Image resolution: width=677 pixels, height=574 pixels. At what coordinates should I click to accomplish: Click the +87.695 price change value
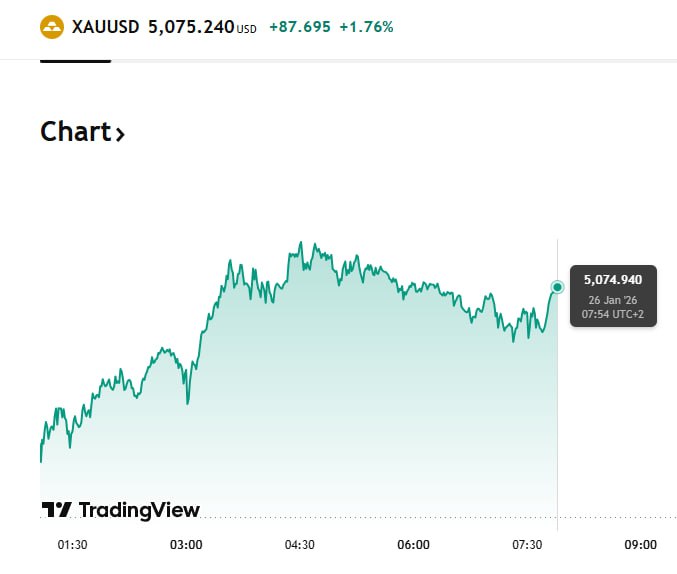point(298,27)
